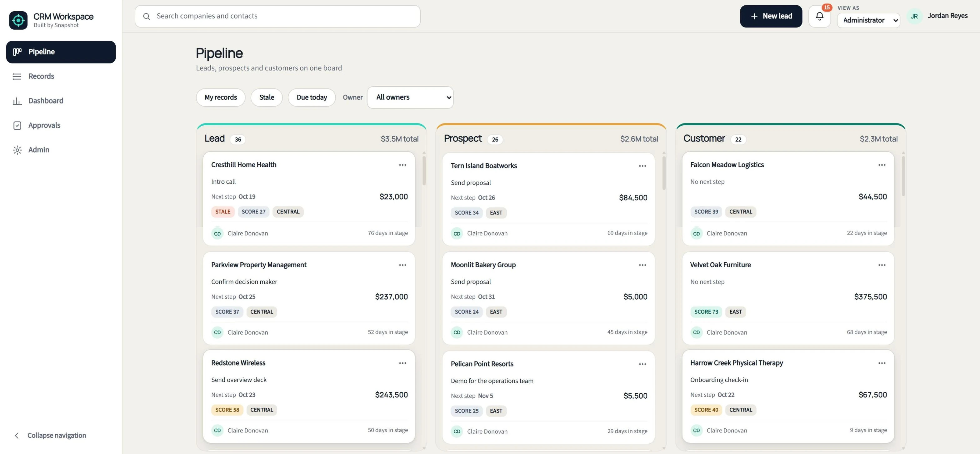
Task: Click the "45 days in stage" text
Action: click(x=627, y=332)
